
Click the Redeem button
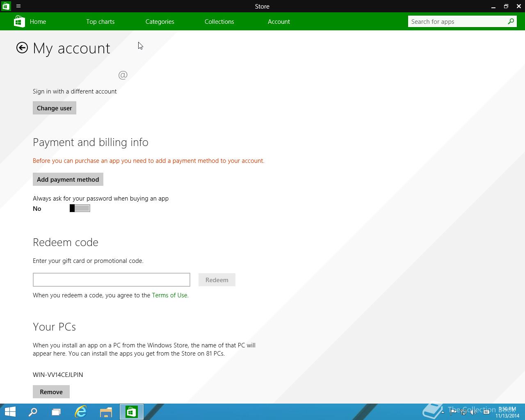point(217,280)
